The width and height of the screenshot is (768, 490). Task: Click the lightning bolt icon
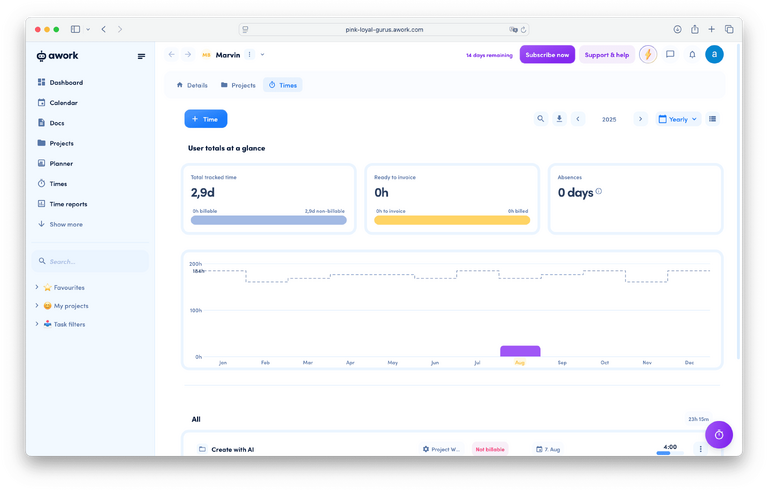(x=648, y=55)
